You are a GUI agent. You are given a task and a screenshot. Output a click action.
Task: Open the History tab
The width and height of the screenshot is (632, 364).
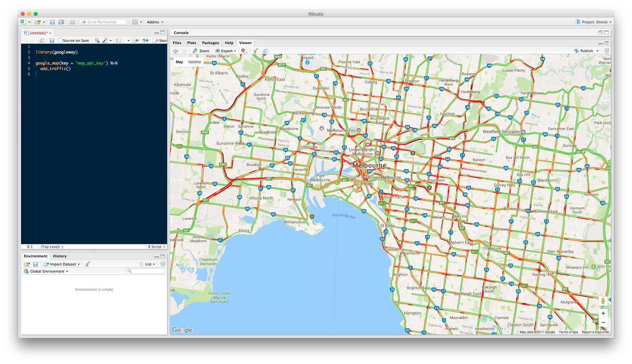click(x=60, y=256)
